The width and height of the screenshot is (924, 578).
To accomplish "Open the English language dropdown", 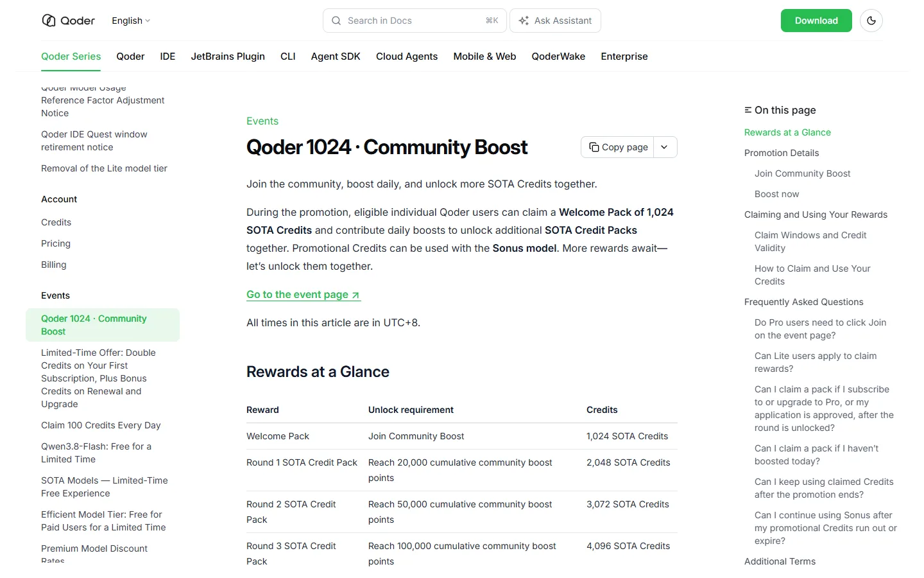I will point(131,21).
